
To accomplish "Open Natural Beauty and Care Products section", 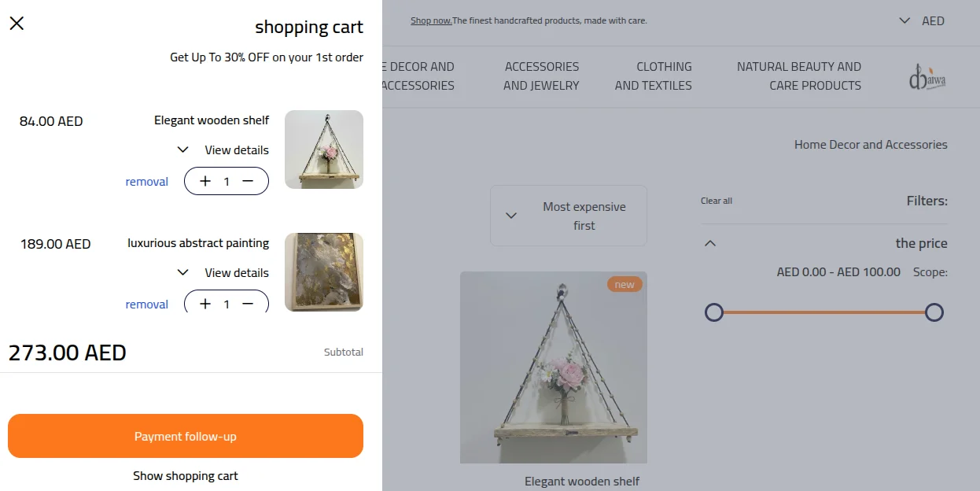I will tap(798, 76).
